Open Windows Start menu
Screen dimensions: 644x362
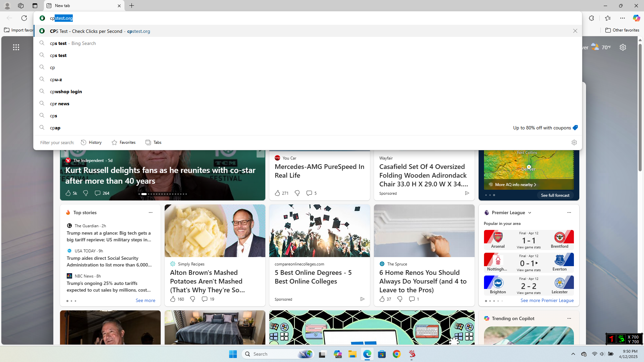tap(233, 354)
